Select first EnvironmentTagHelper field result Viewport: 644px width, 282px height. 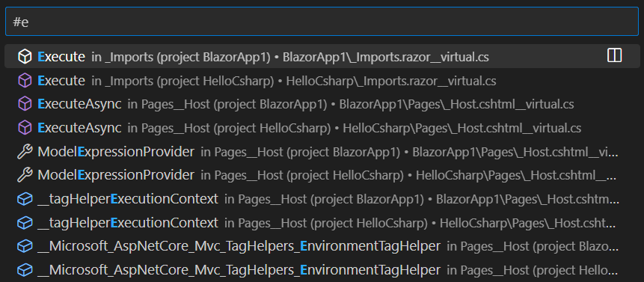pyautogui.click(x=322, y=246)
